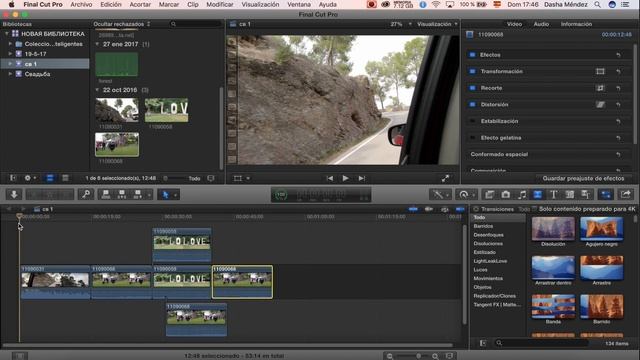
Task: Reset the Efectos section
Action: [618, 55]
